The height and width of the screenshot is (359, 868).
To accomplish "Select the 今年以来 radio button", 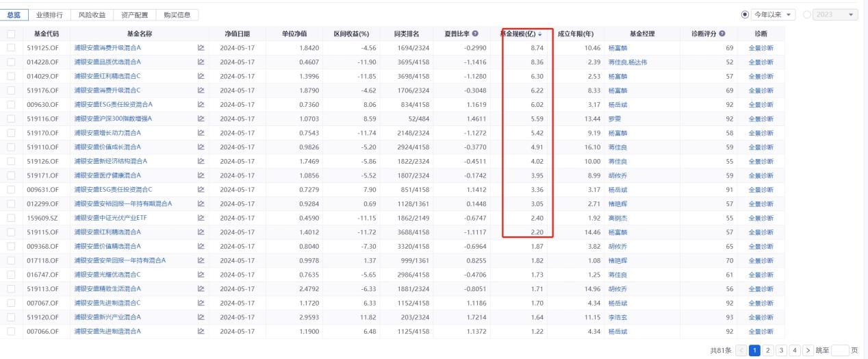I will point(745,14).
